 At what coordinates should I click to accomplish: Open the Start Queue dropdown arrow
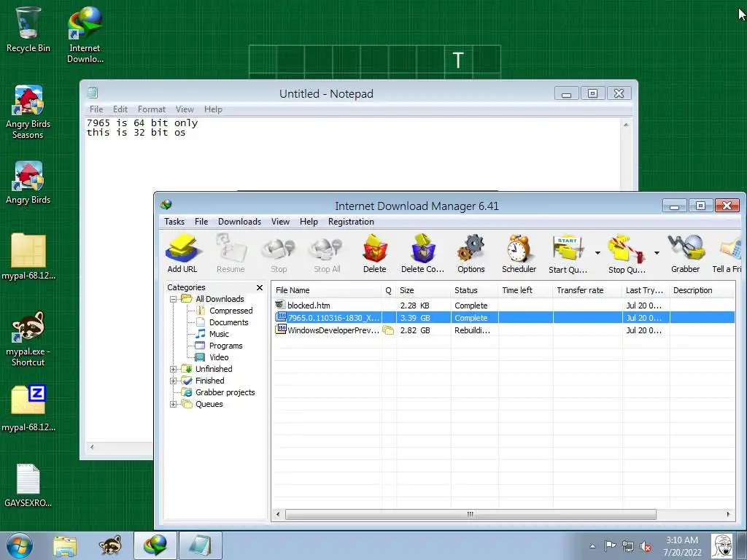[x=597, y=253]
